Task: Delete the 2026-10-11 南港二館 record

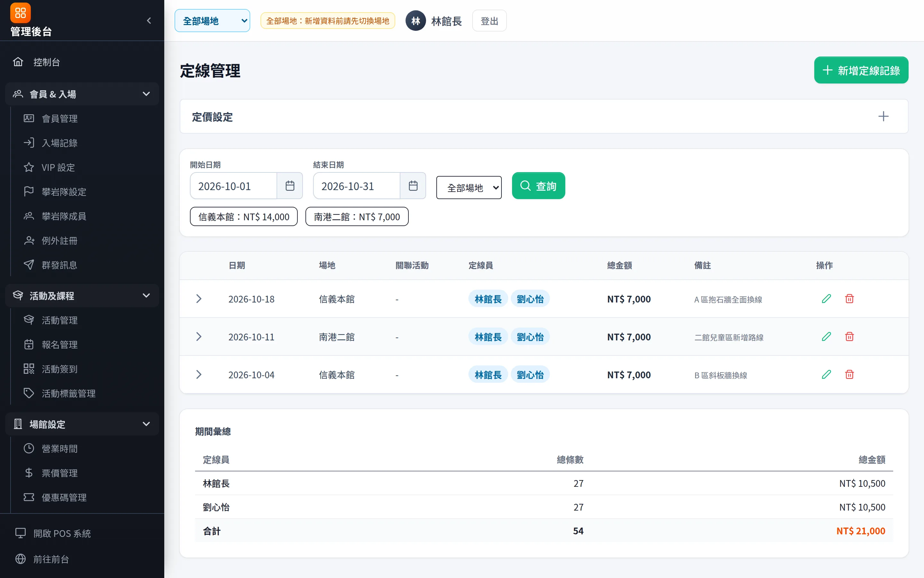Action: point(849,337)
